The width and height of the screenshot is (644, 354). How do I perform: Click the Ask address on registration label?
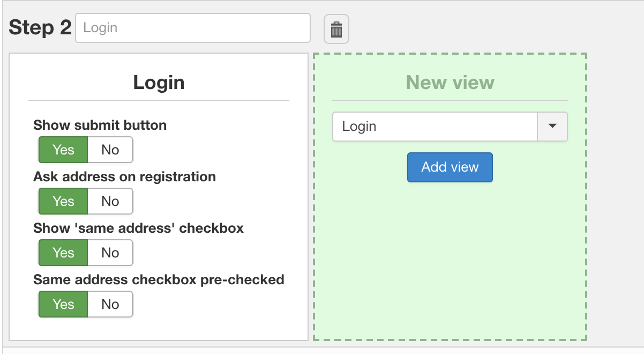(x=124, y=177)
